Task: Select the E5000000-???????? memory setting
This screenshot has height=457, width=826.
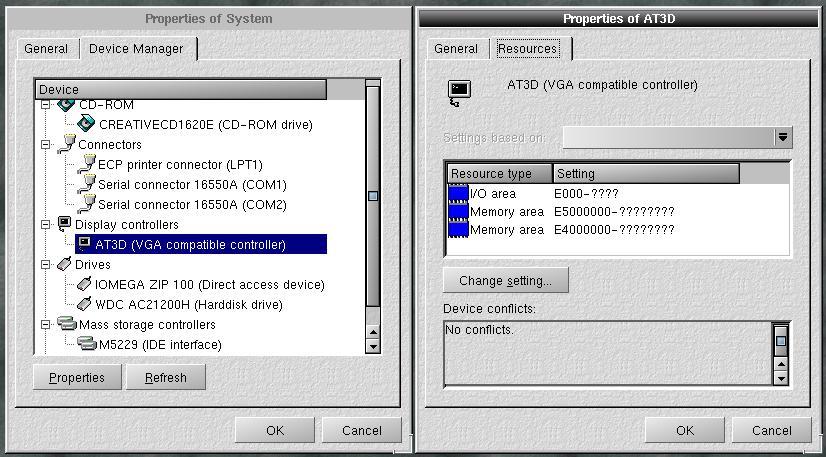Action: [614, 212]
